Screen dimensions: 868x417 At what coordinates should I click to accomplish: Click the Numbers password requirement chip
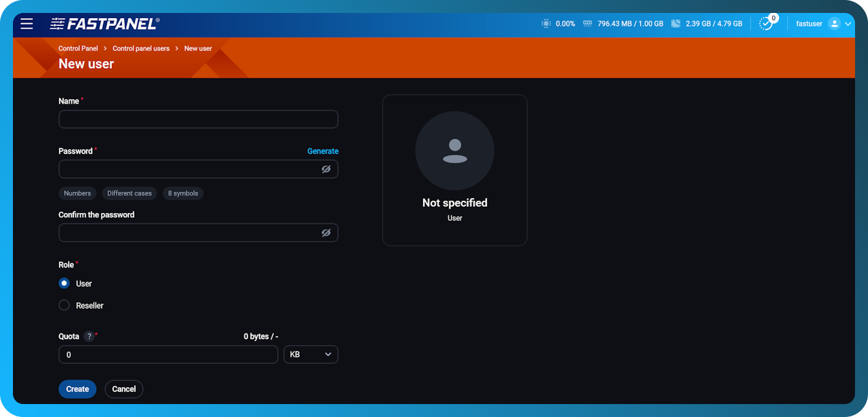(x=77, y=193)
